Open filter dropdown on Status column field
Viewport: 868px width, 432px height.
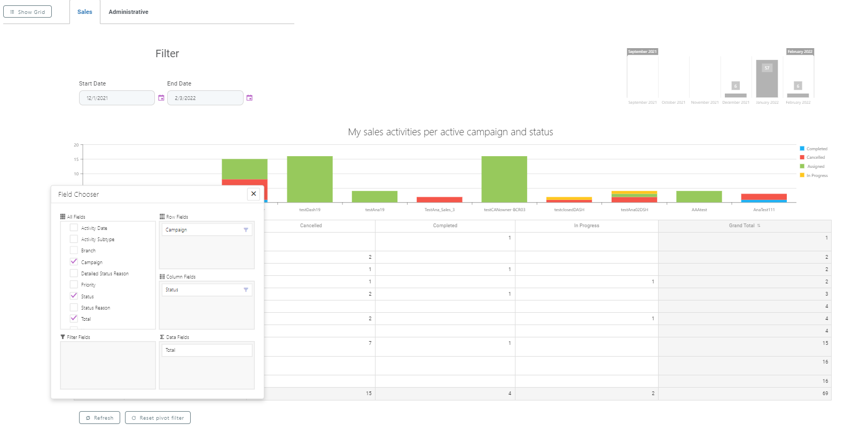tap(246, 290)
